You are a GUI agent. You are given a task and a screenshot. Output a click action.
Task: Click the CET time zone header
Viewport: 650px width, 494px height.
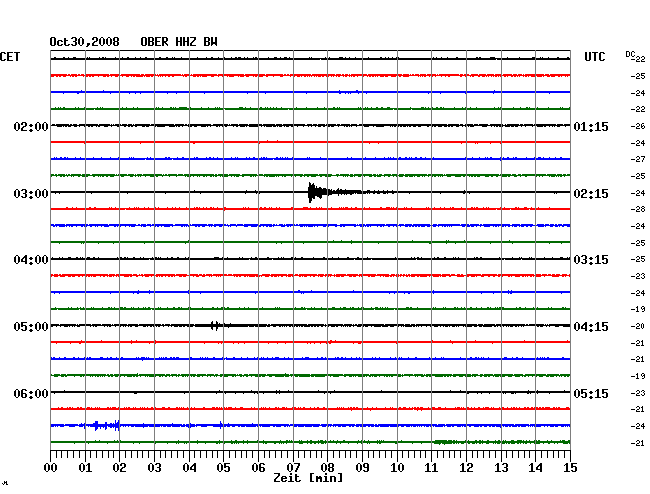coord(10,57)
